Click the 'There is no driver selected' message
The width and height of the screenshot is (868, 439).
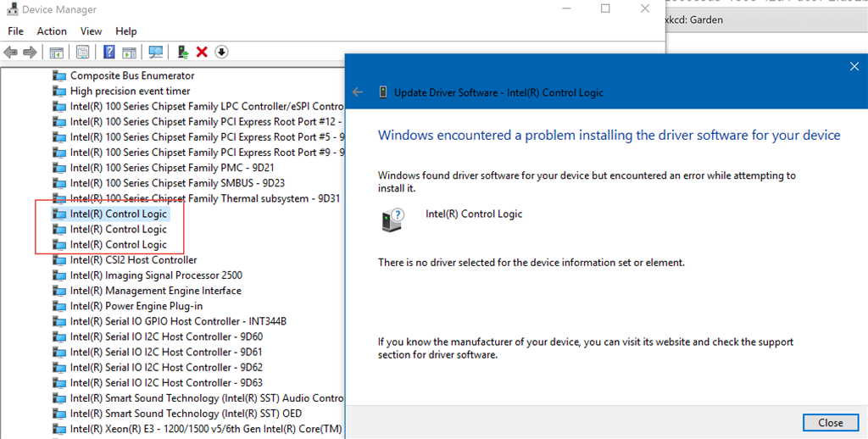[531, 263]
